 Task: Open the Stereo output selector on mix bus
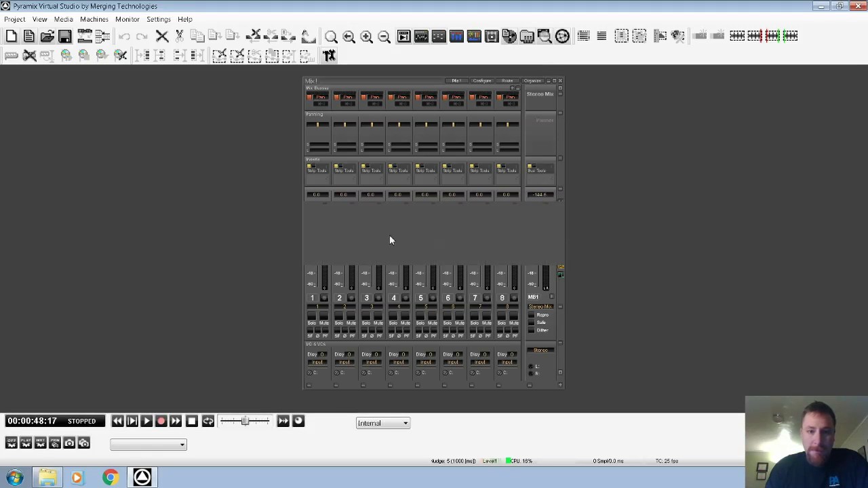540,350
